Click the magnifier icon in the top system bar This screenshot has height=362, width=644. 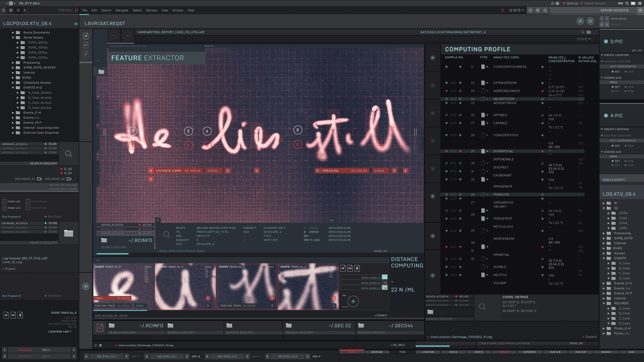[627, 3]
